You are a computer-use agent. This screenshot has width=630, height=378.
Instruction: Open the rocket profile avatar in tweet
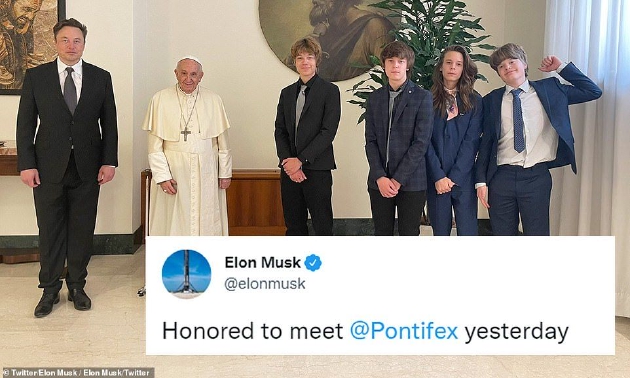186,274
